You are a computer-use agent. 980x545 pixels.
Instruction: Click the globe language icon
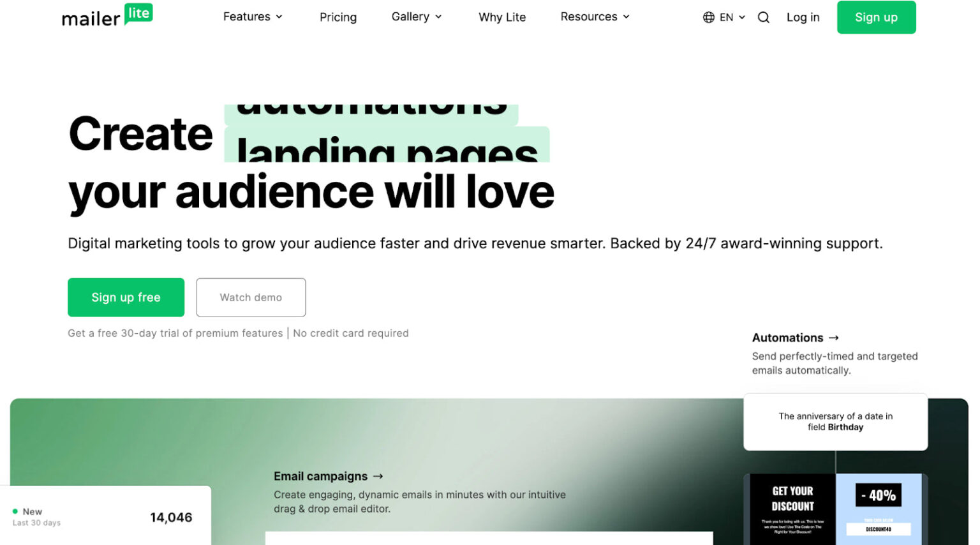coord(708,17)
